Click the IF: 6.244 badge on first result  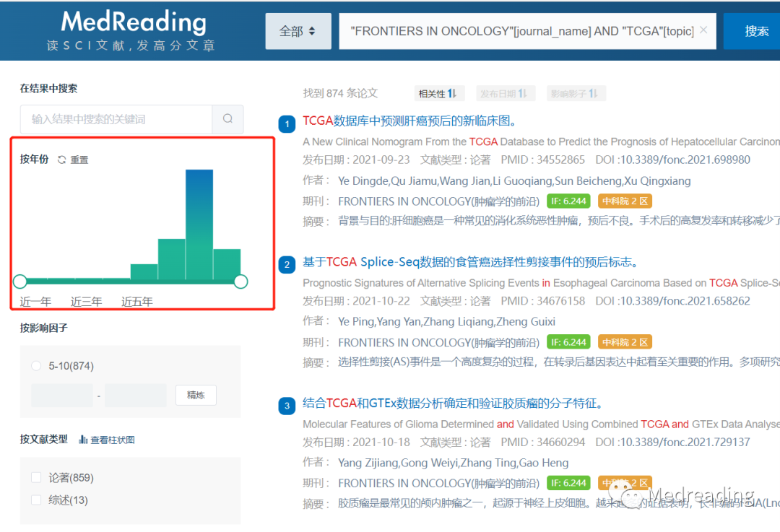coord(568,201)
